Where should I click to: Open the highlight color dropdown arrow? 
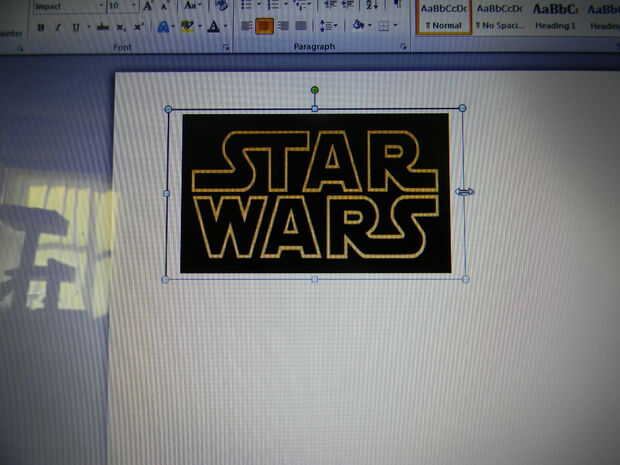point(200,26)
